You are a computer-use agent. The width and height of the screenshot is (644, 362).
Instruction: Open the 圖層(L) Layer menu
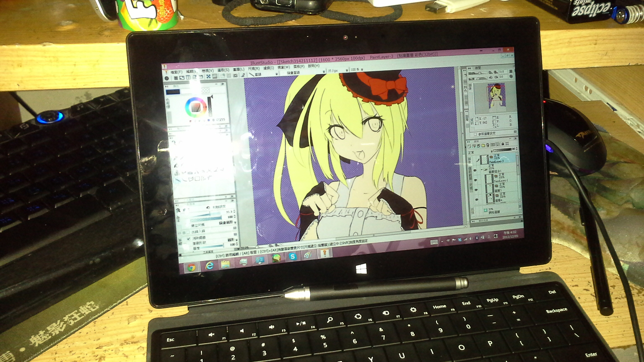coord(239,70)
